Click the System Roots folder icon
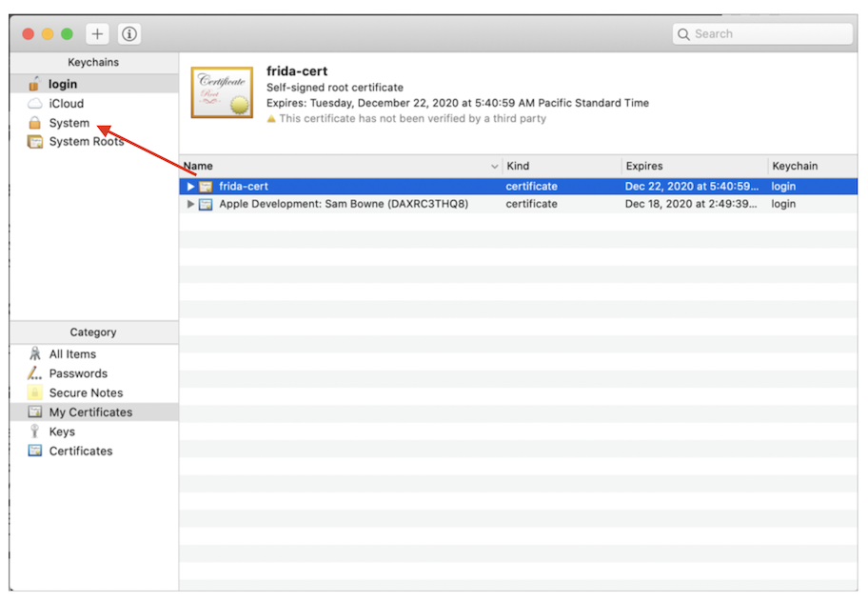 [x=35, y=142]
